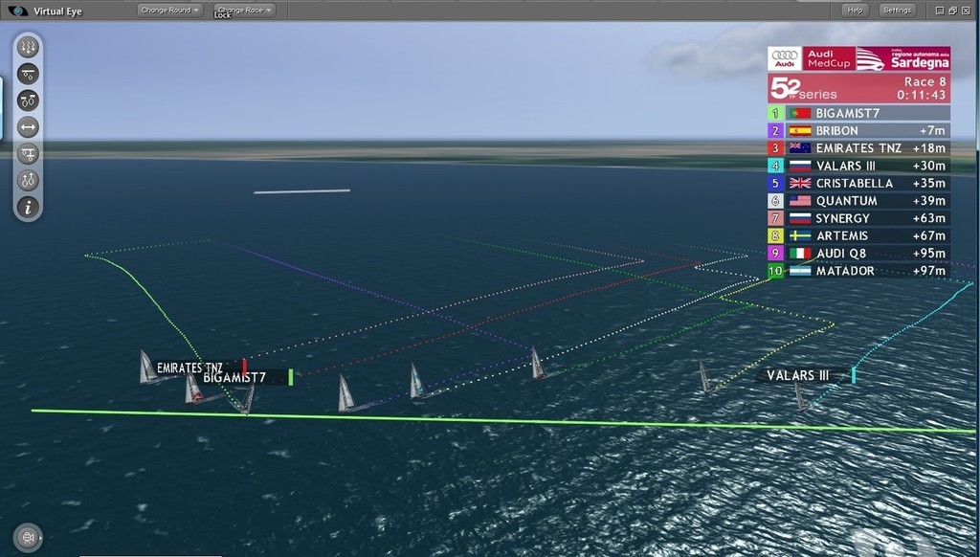Click the EMIRATES TNZ boat label on water
Screen dimensions: 980x557
(189, 368)
